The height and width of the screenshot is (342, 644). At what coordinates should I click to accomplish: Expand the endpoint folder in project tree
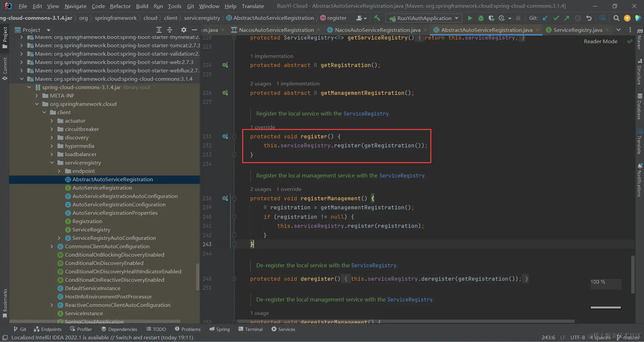pyautogui.click(x=59, y=171)
